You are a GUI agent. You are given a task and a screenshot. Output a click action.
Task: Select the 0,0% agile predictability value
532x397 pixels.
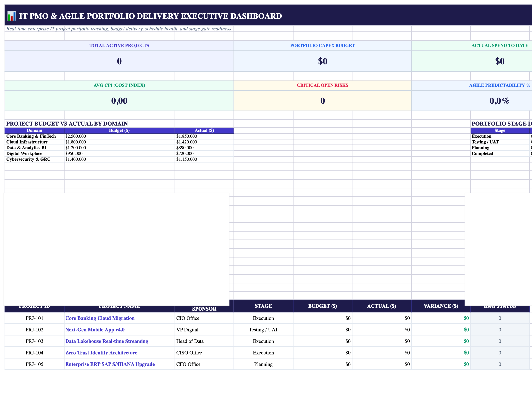500,101
